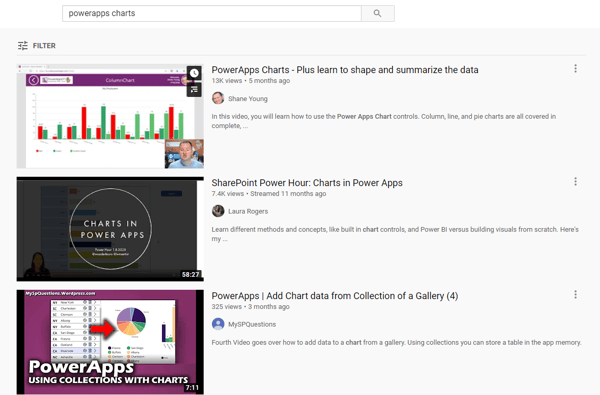Open MySPQuestions channel avatar
The image size is (600, 395).
coord(218,324)
